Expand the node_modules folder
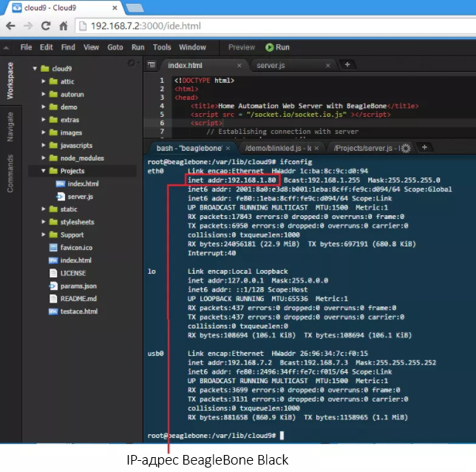Viewport: 476px width, 472px height. tap(44, 158)
